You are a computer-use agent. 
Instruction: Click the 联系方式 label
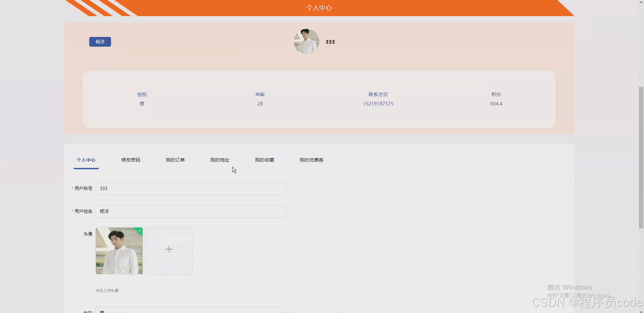tap(378, 94)
